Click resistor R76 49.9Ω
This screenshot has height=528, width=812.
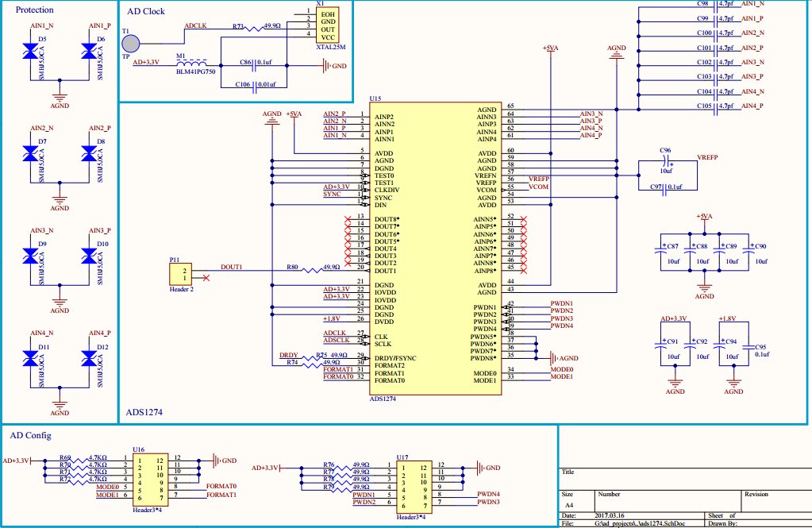344,468
